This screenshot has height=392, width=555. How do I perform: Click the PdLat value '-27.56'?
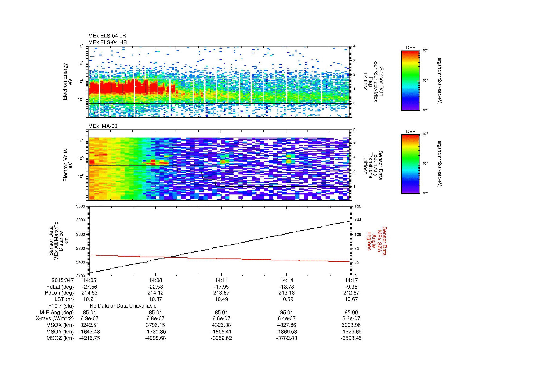coord(89,287)
